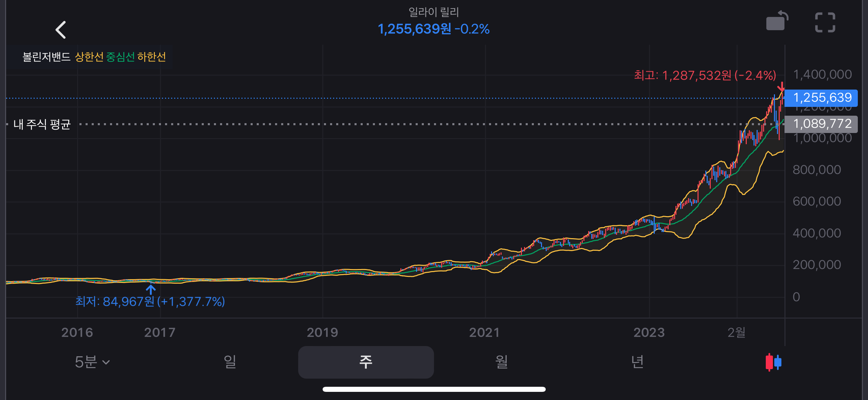Tap the red high-point down arrow marker
The width and height of the screenshot is (868, 400).
coord(781,87)
